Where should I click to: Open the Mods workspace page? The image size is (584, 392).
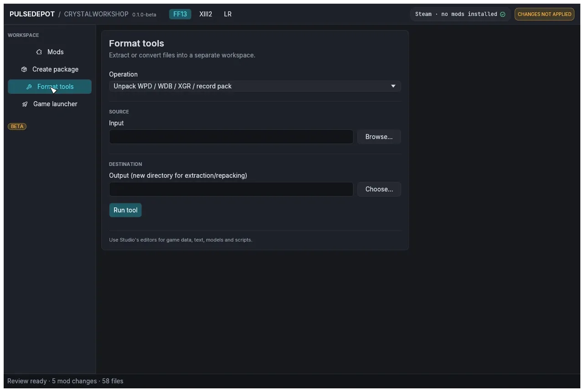point(50,52)
